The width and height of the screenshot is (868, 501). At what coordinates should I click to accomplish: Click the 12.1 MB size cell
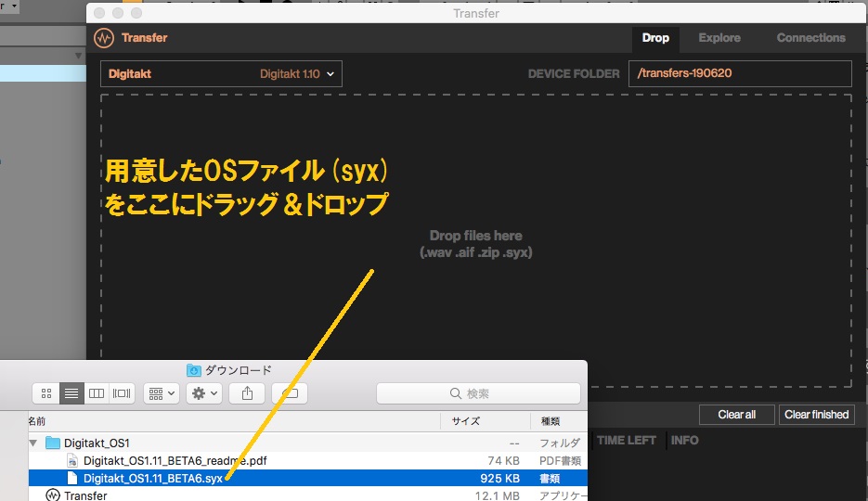497,495
